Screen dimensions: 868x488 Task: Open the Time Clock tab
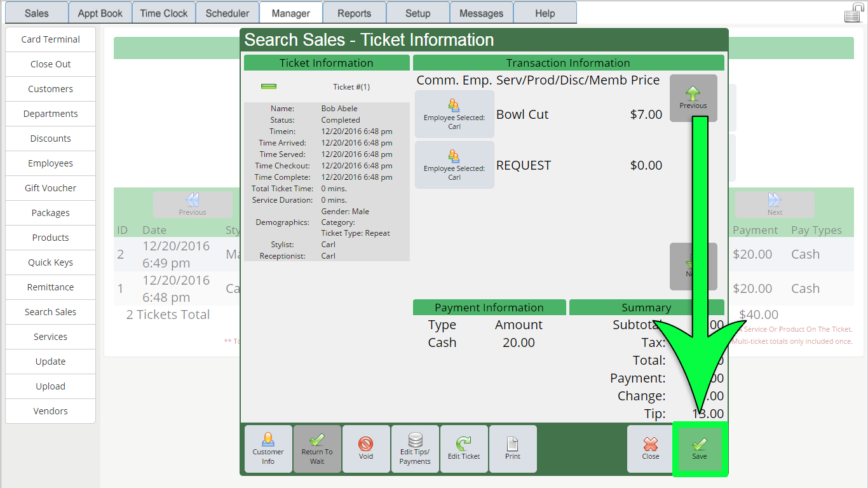[x=164, y=13]
